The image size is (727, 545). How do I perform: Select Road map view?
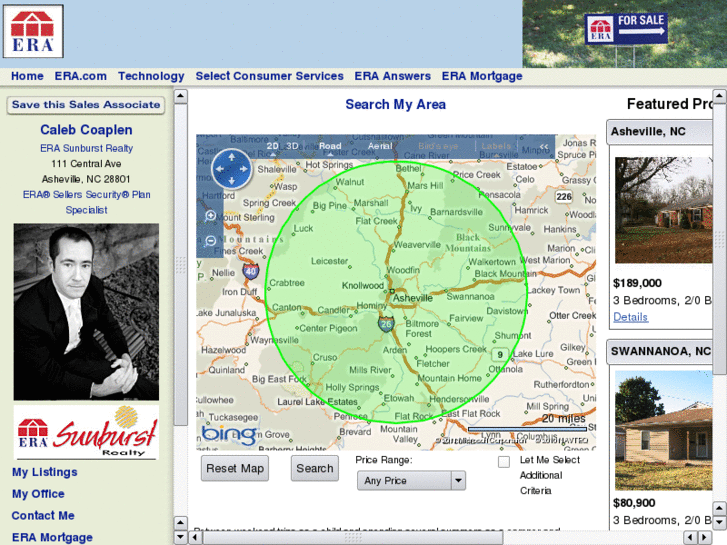click(x=330, y=146)
